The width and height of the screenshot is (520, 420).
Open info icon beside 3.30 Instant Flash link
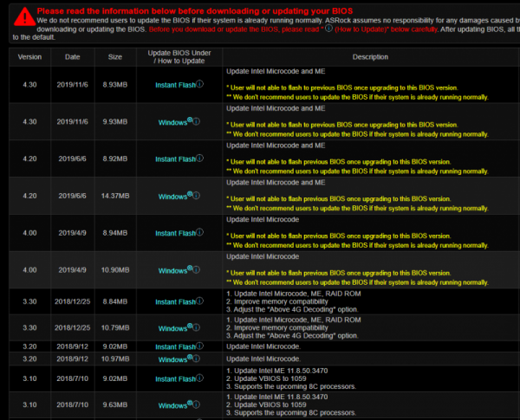(x=199, y=301)
